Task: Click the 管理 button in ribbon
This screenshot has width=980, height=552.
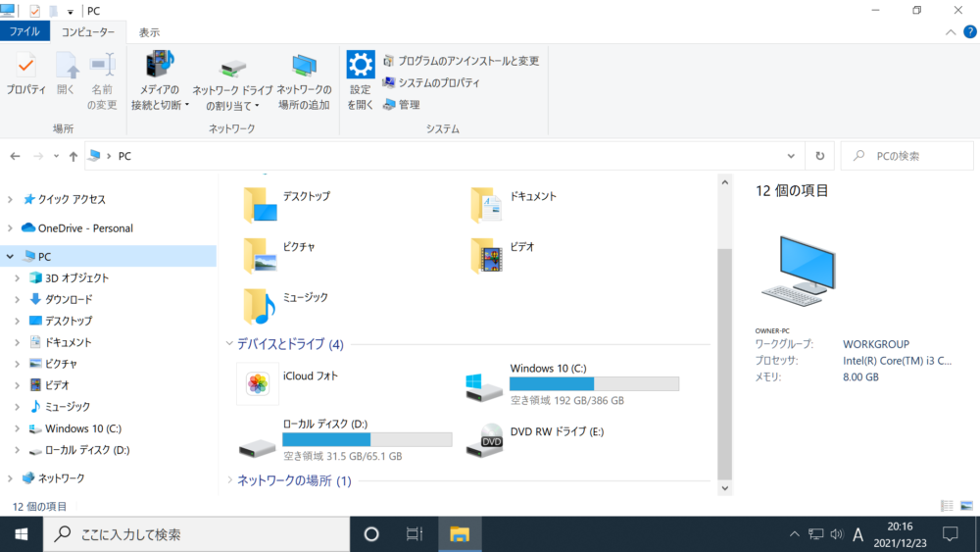Action: point(401,104)
